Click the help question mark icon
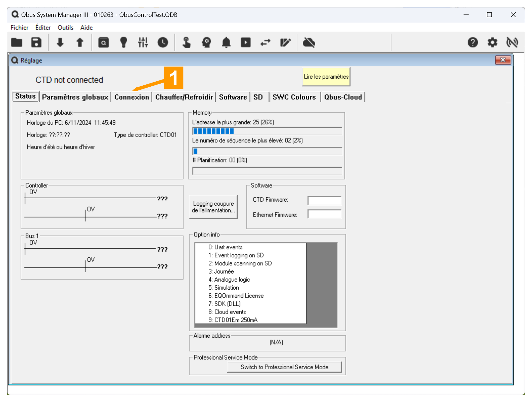 [x=473, y=42]
